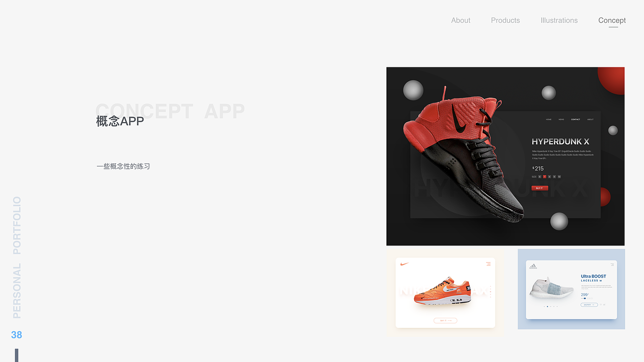Screen dimensions: 644x362
Task: Click the payment button in Ultra BOOST card
Action: coord(589,305)
